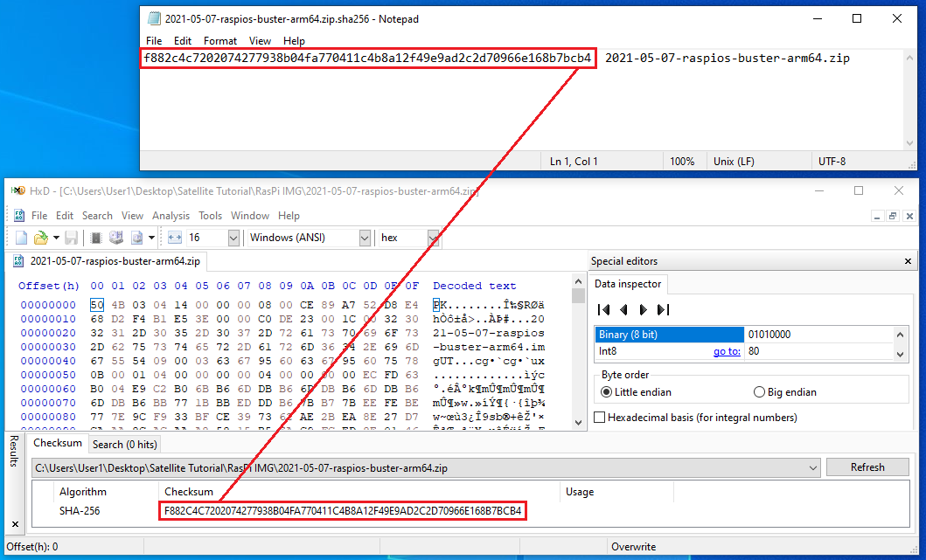Click the 'go to:' link for Int8
Image resolution: width=926 pixels, height=560 pixels.
tap(727, 351)
